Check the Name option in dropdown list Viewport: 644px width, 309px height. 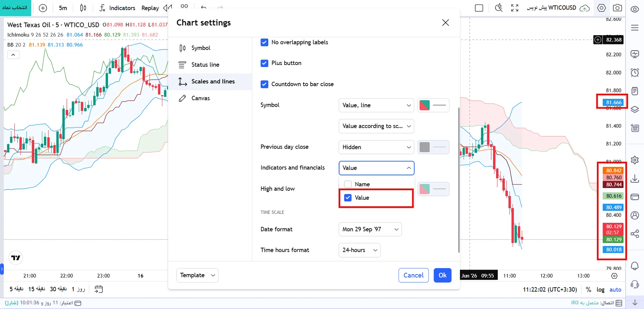[348, 184]
